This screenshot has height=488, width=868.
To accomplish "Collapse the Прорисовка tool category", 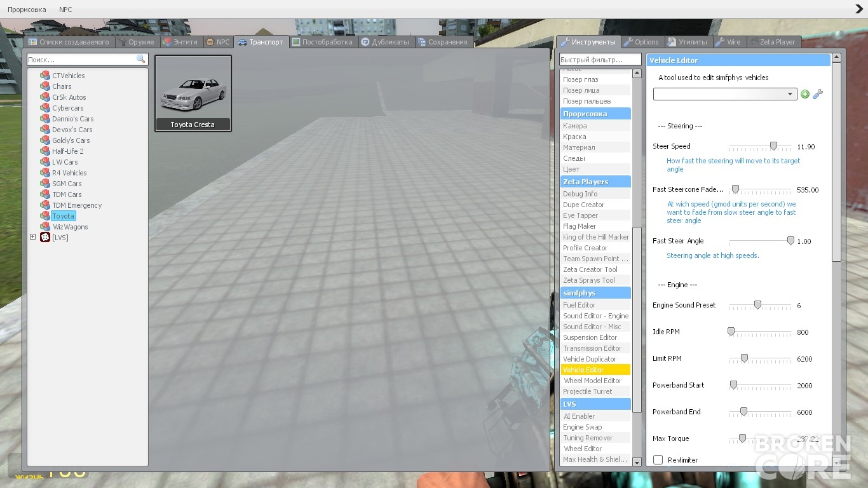I will pyautogui.click(x=595, y=114).
